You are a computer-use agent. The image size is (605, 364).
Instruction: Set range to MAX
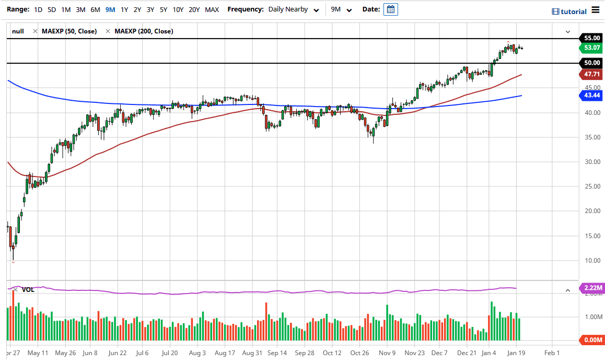[x=212, y=9]
